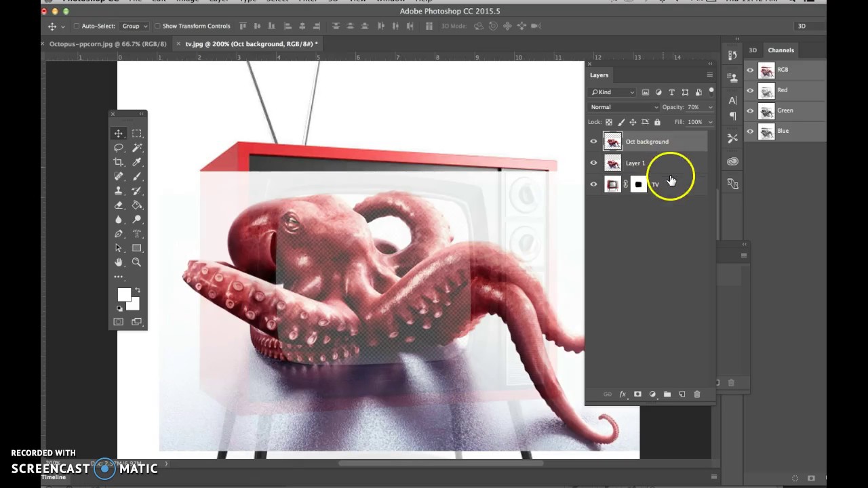Screen dimensions: 868x488
Task: Change screen mode from toolbox
Action: [x=137, y=322]
